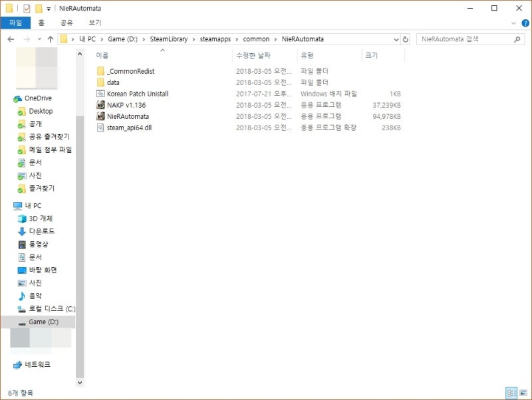Click navigation pane scroll down arrow
This screenshot has height=400, width=532.
(x=80, y=383)
